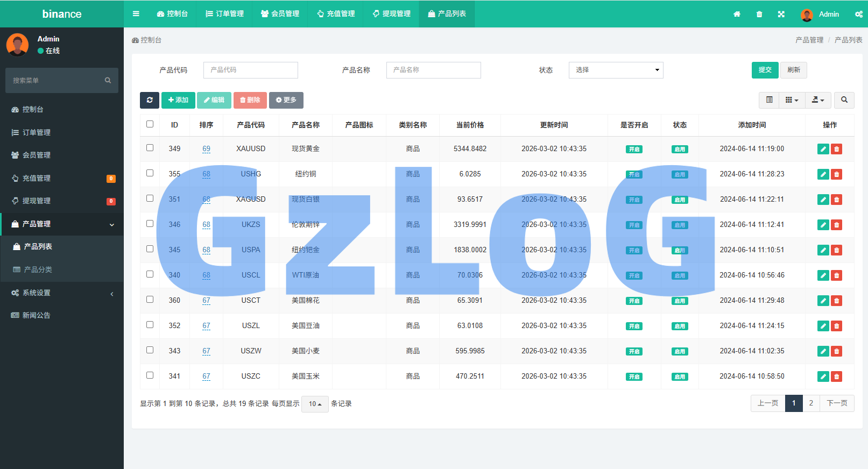The height and width of the screenshot is (469, 868).
Task: Open the export data dropdown
Action: click(x=818, y=100)
